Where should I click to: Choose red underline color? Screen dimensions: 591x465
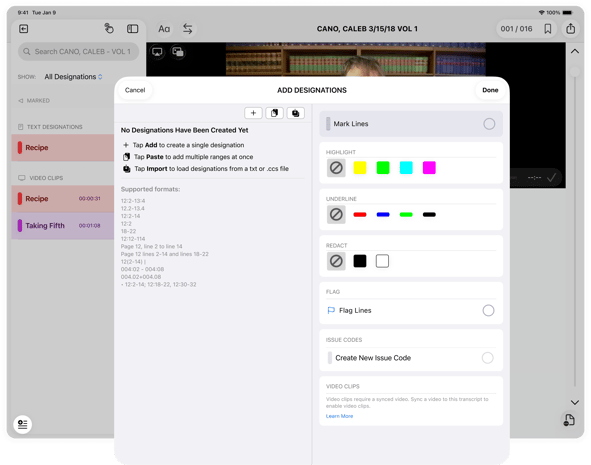(x=360, y=214)
